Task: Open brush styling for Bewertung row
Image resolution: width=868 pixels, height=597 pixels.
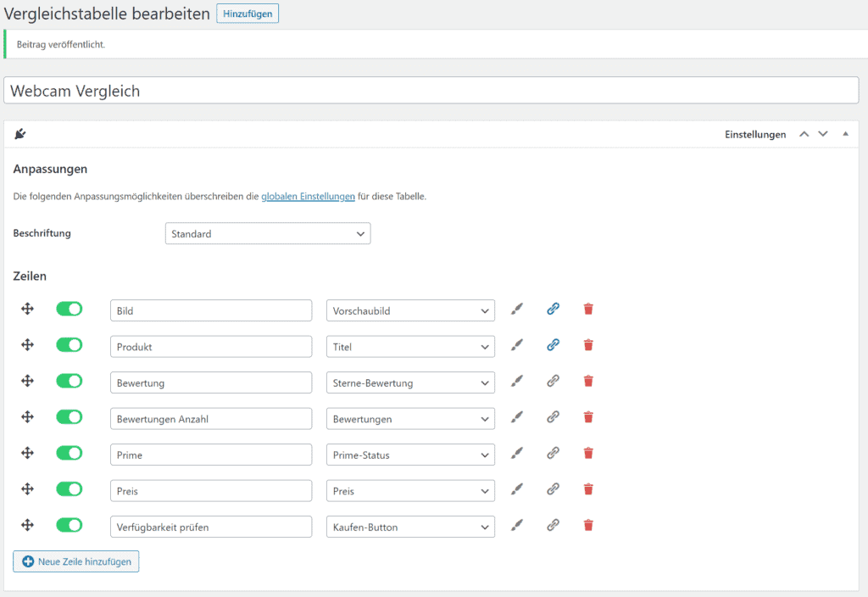Action: tap(517, 381)
